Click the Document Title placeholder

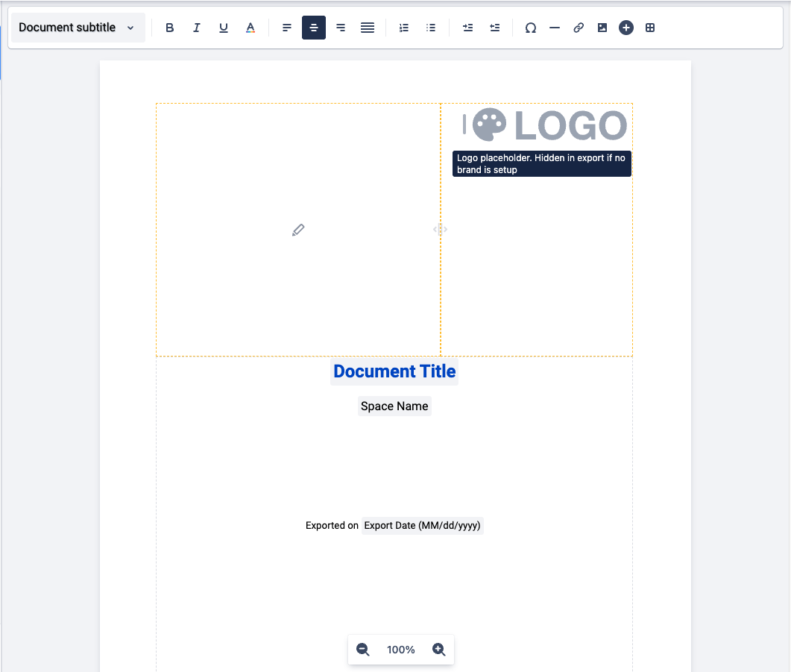pos(394,371)
